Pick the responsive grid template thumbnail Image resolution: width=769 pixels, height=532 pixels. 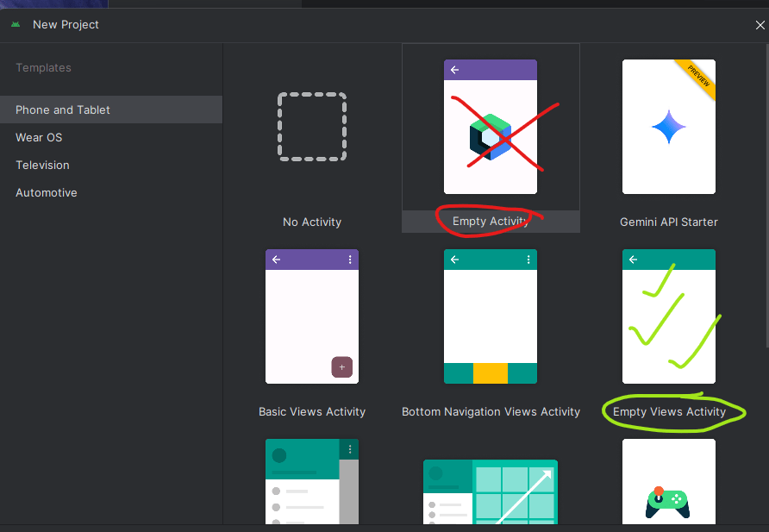[x=491, y=491]
